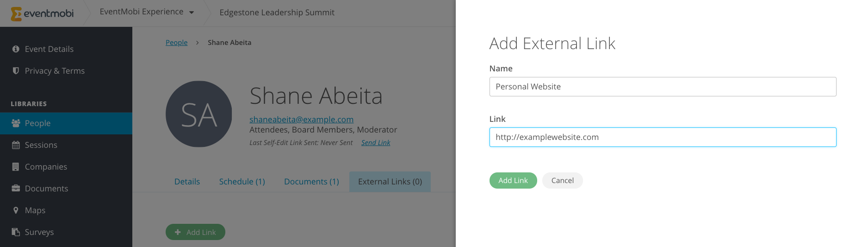
Task: Open shaneabeita@example.com email link
Action: (x=301, y=120)
